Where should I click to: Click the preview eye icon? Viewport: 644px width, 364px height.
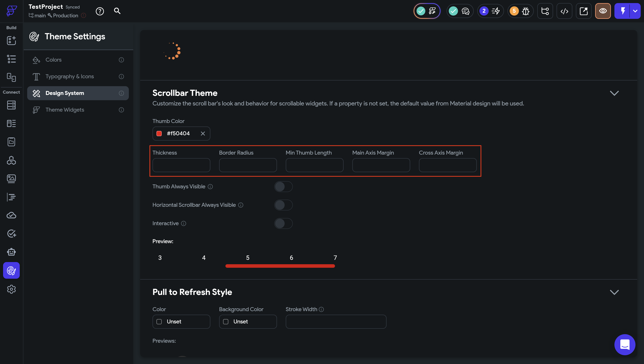(x=603, y=11)
